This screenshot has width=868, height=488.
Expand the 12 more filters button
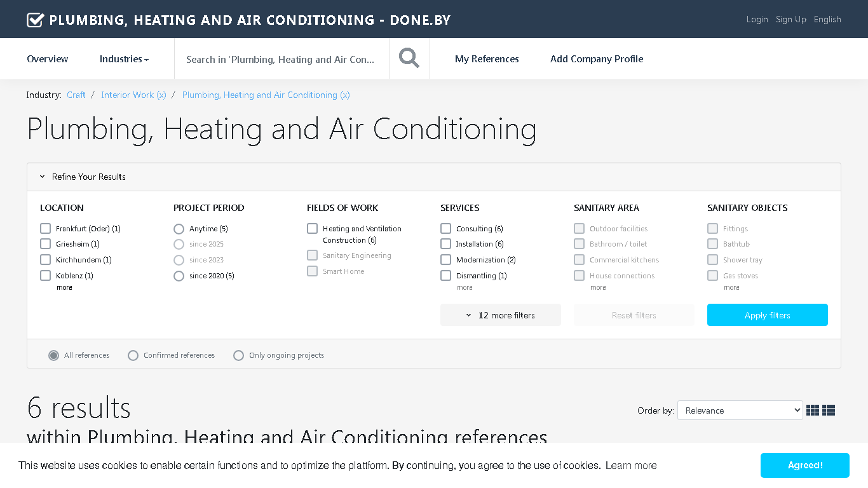tap(501, 315)
